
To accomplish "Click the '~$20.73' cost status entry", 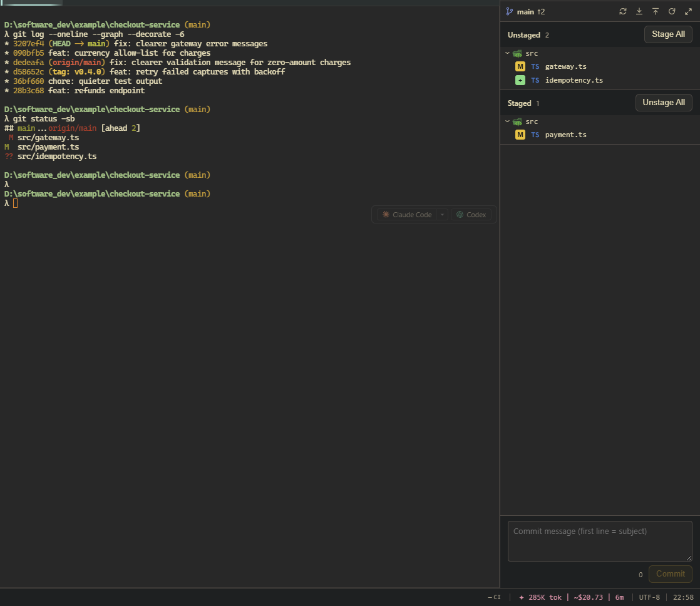I will coord(589,597).
